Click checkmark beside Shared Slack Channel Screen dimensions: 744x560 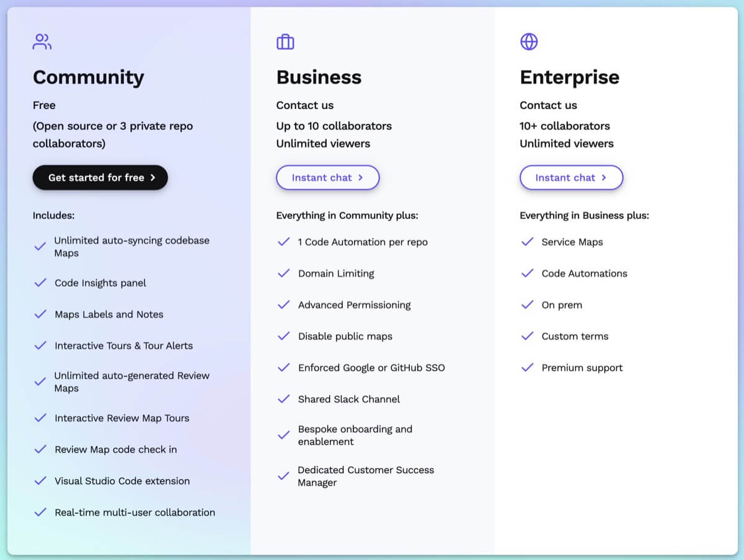(x=284, y=399)
